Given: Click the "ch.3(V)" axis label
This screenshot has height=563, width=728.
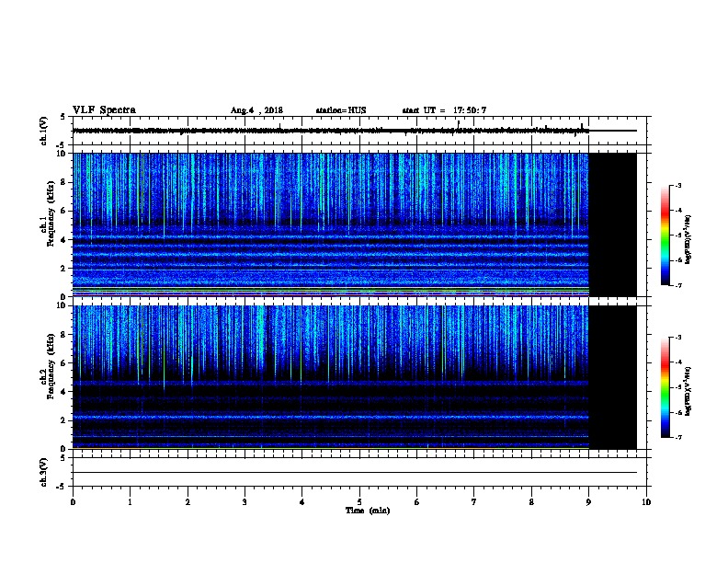Looking at the screenshot, I should tap(43, 472).
